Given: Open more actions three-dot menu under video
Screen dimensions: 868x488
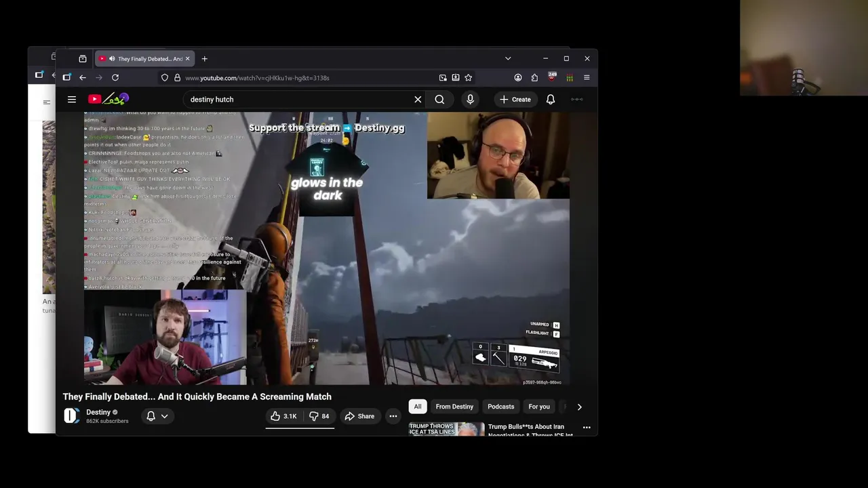Looking at the screenshot, I should pyautogui.click(x=393, y=416).
